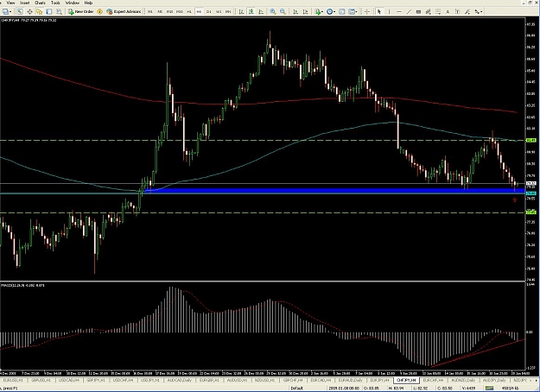
Task: Click the New Order button
Action: coord(81,12)
